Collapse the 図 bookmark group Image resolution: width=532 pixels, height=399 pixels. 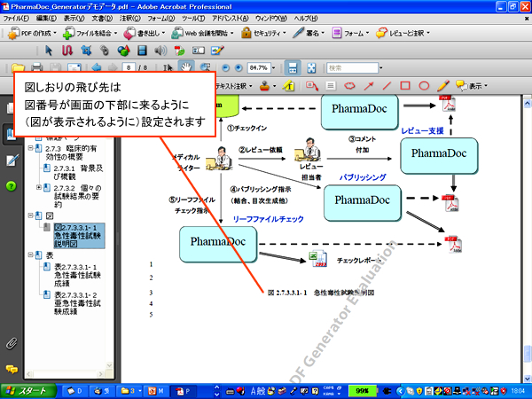(x=30, y=215)
